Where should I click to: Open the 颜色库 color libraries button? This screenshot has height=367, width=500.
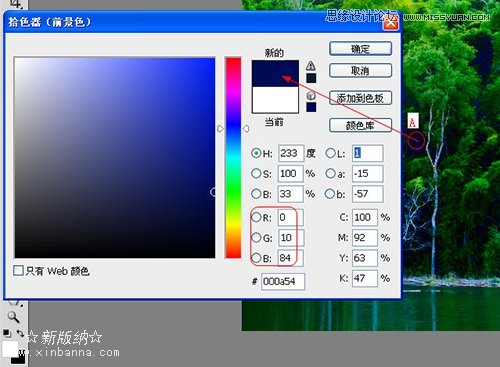click(360, 125)
